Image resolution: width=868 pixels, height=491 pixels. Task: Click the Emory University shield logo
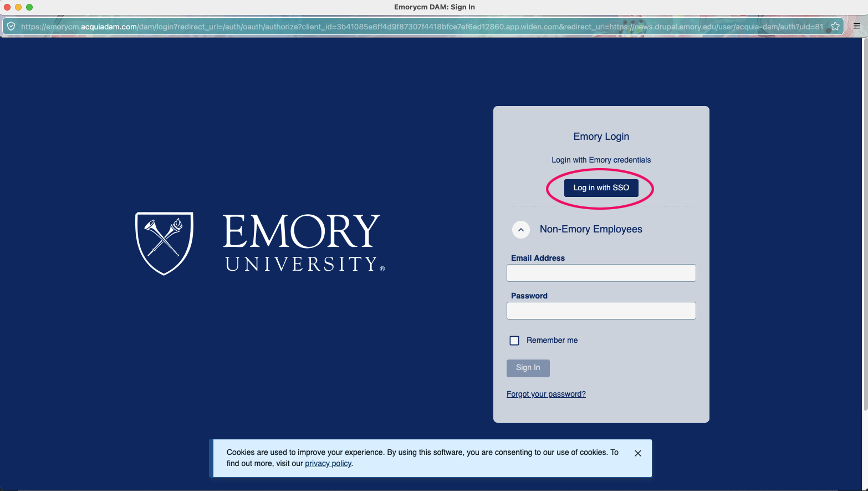[164, 244]
